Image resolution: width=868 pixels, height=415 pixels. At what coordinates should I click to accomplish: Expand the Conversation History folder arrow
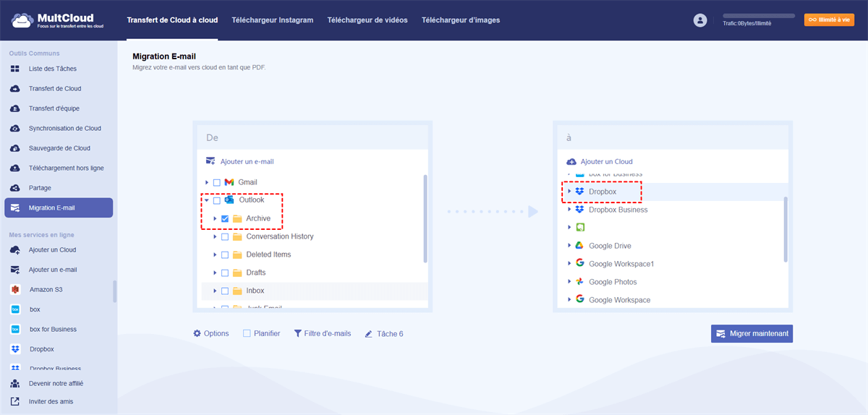point(215,236)
